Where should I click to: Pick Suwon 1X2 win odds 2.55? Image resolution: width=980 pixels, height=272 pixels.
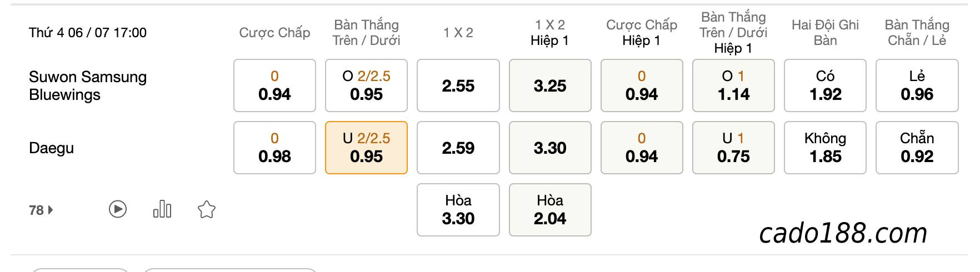[458, 85]
